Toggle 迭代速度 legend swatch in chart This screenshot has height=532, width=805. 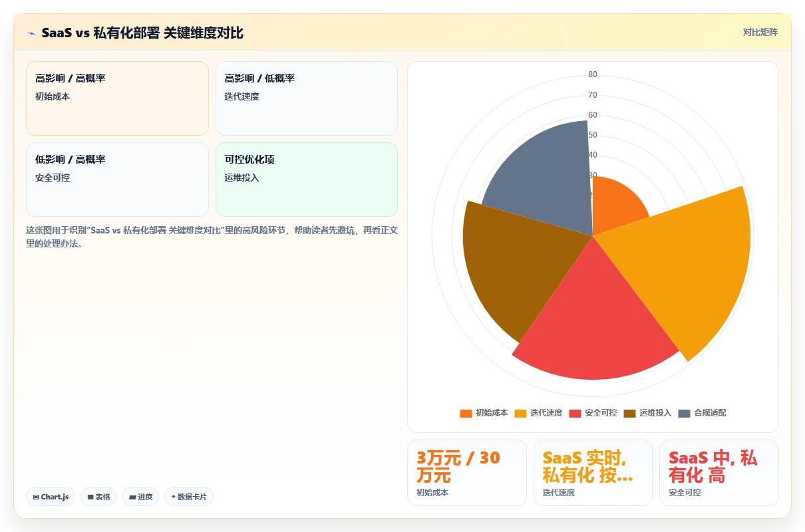coord(520,413)
